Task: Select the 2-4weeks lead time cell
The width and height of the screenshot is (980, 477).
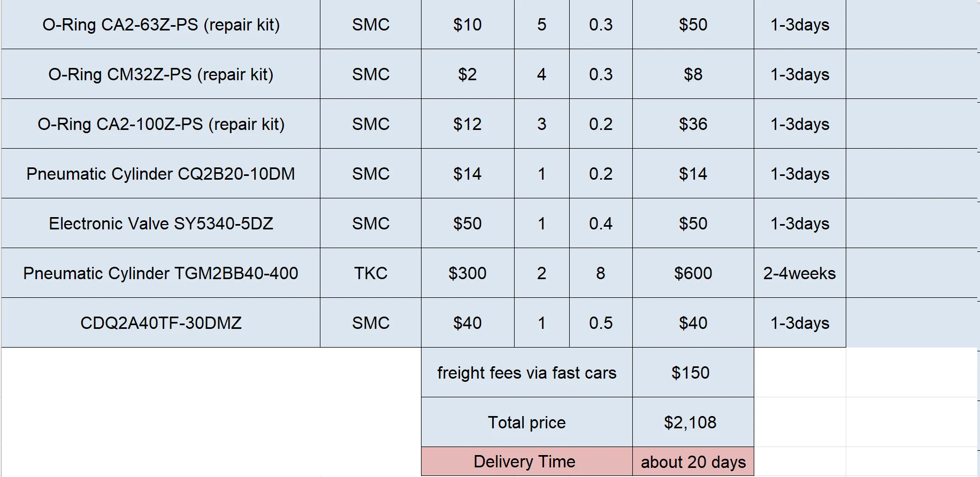Action: [x=800, y=273]
